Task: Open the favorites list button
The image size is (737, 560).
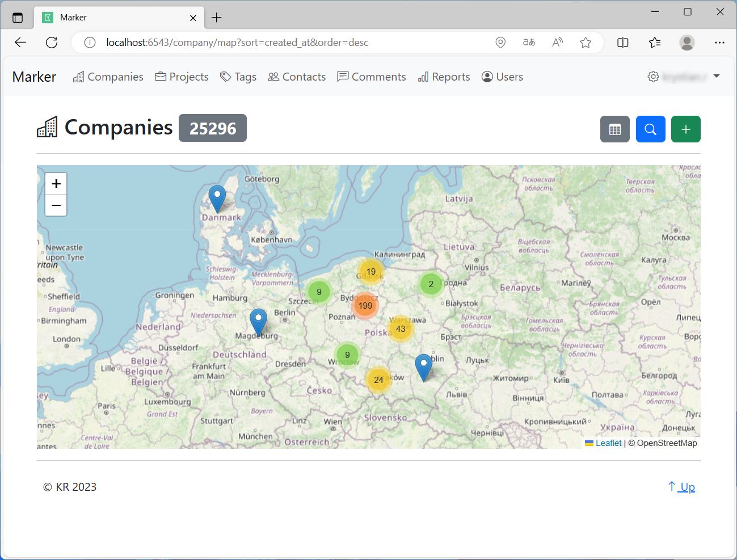Action: coord(655,43)
